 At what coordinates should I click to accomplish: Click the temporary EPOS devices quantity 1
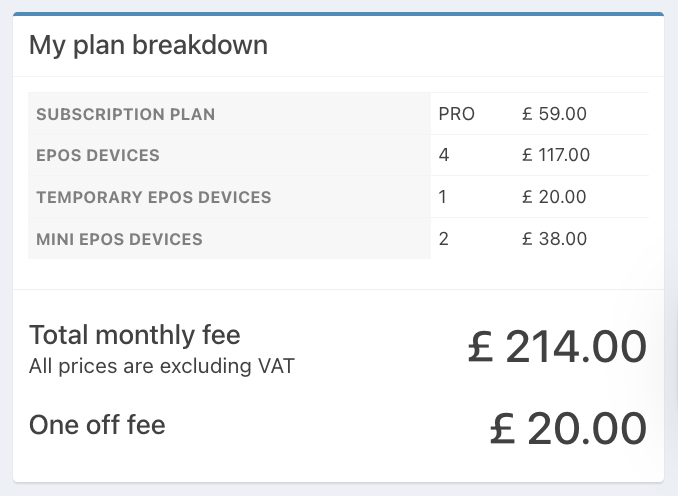[x=442, y=197]
